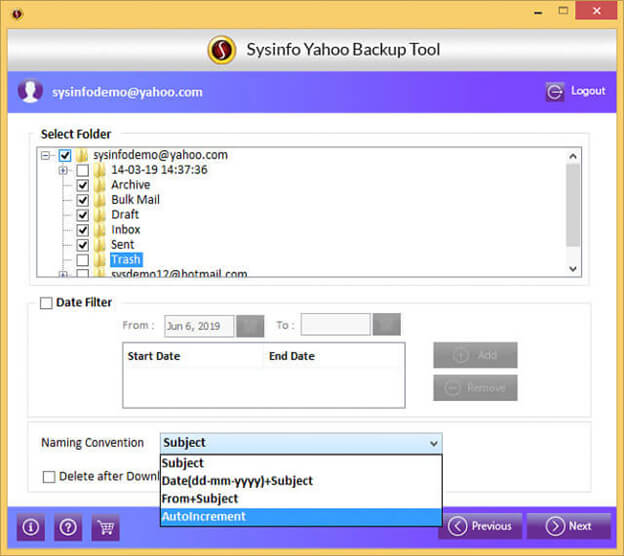The image size is (624, 556).
Task: Click the Start Date column header
Action: (154, 356)
